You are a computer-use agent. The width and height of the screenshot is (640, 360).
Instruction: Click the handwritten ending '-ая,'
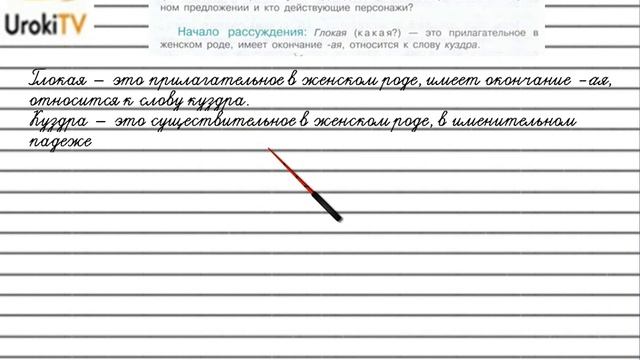(596, 81)
